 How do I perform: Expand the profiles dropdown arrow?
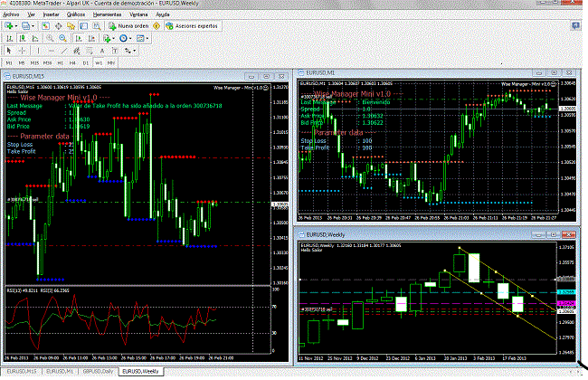point(33,26)
